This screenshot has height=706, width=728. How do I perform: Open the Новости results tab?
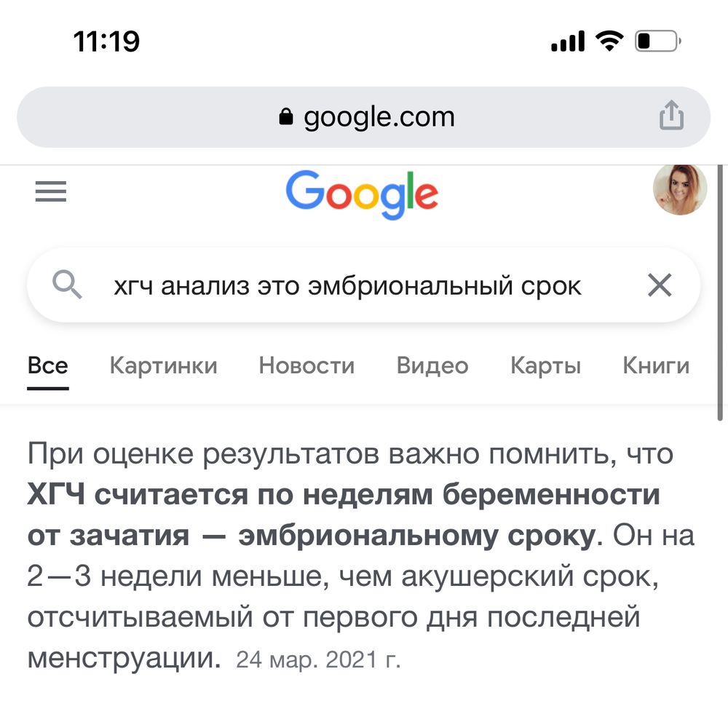306,365
